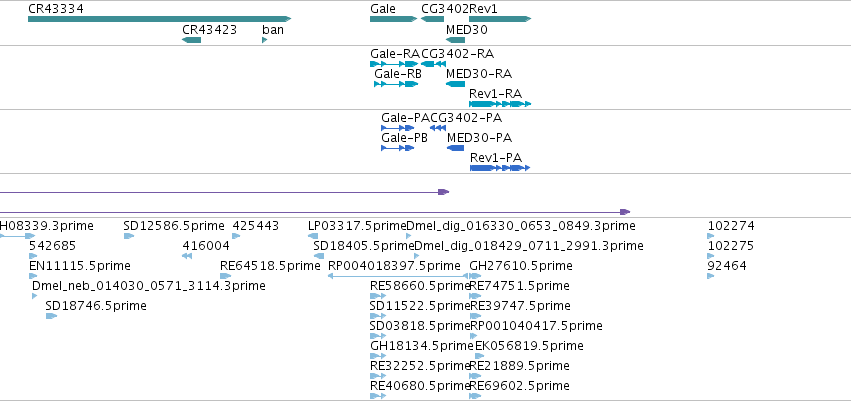Select the Rev1 gene bar
The width and height of the screenshot is (851, 401).
coord(500,19)
